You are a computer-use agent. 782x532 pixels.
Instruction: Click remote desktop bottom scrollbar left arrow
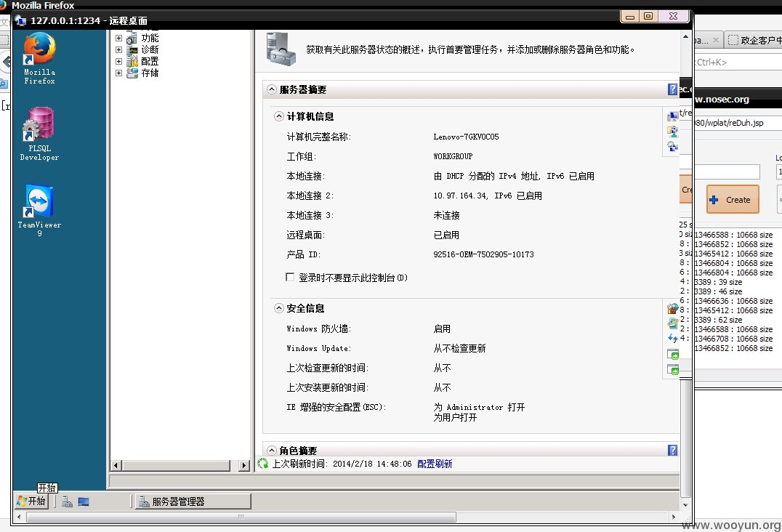click(19, 517)
